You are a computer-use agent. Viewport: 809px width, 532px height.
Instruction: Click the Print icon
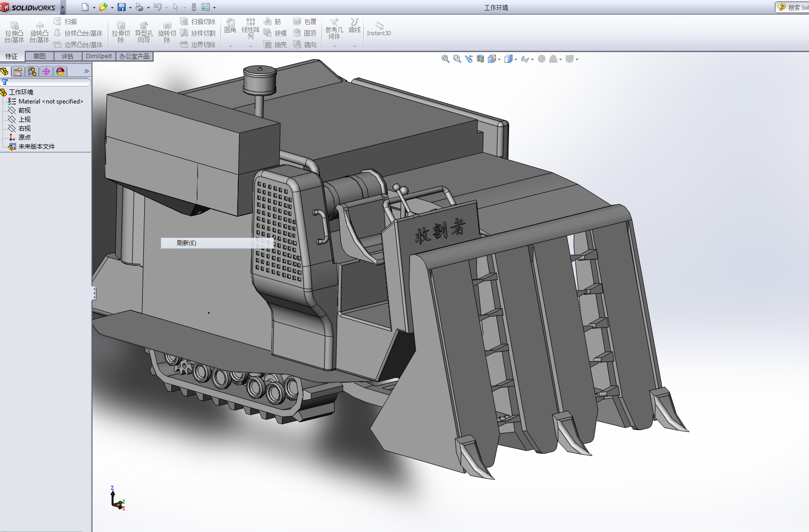[x=139, y=7]
